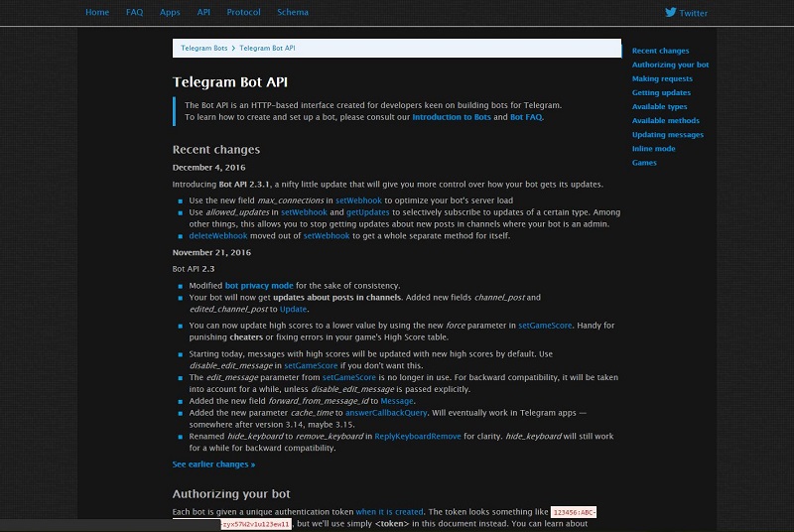Viewport: 794px width, 532px height.
Task: Open the Schema navigation item
Action: coord(293,12)
